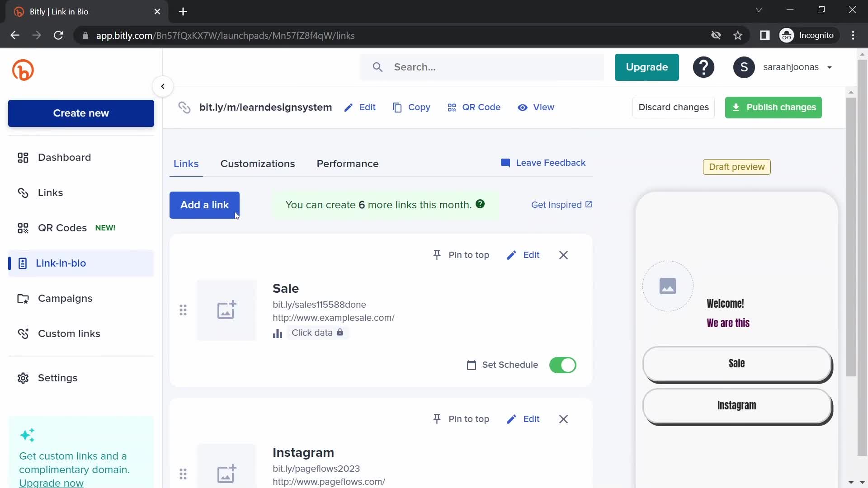Pin the Sale link to top
Image resolution: width=868 pixels, height=488 pixels.
(x=461, y=255)
